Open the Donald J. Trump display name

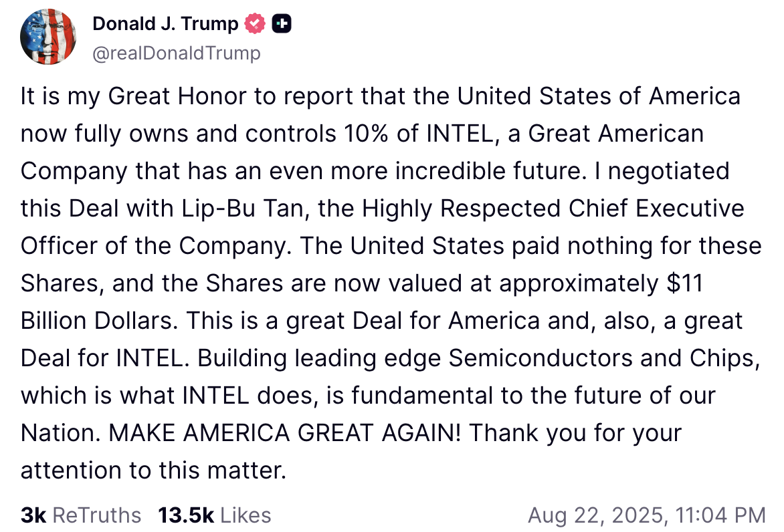pos(165,23)
